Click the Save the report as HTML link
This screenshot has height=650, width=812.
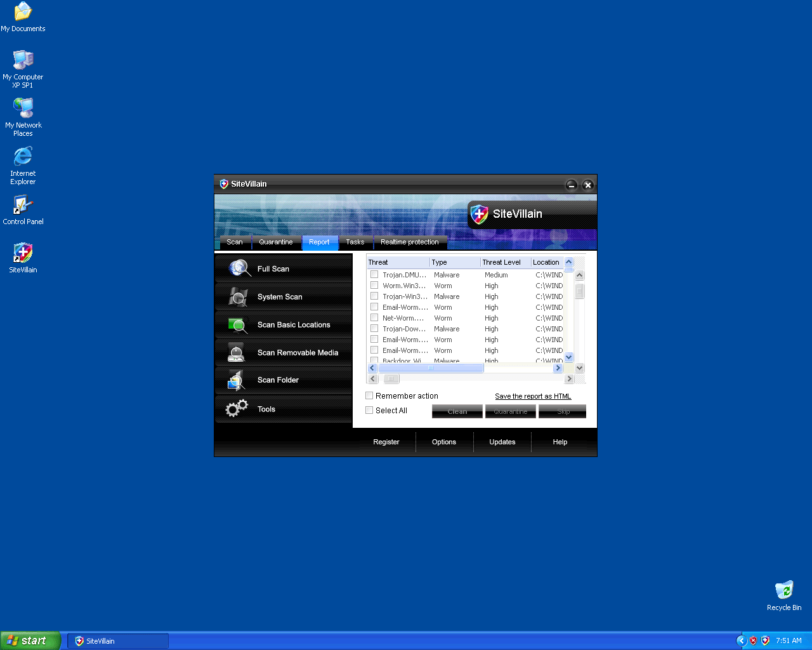point(533,396)
